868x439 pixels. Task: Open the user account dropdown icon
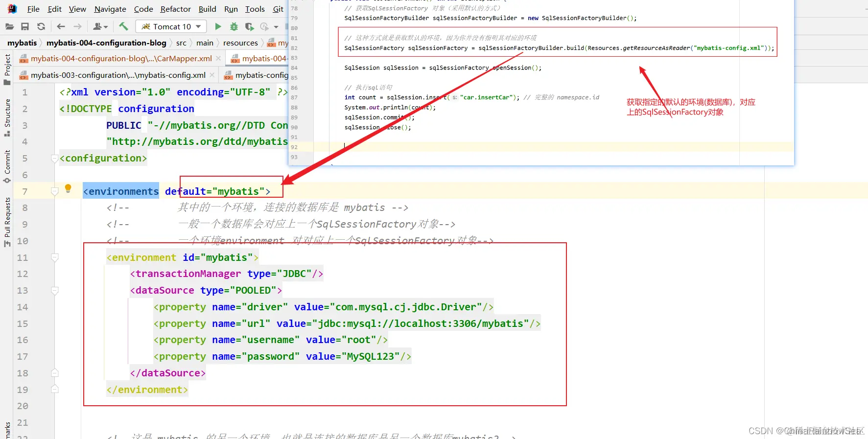pyautogui.click(x=100, y=26)
